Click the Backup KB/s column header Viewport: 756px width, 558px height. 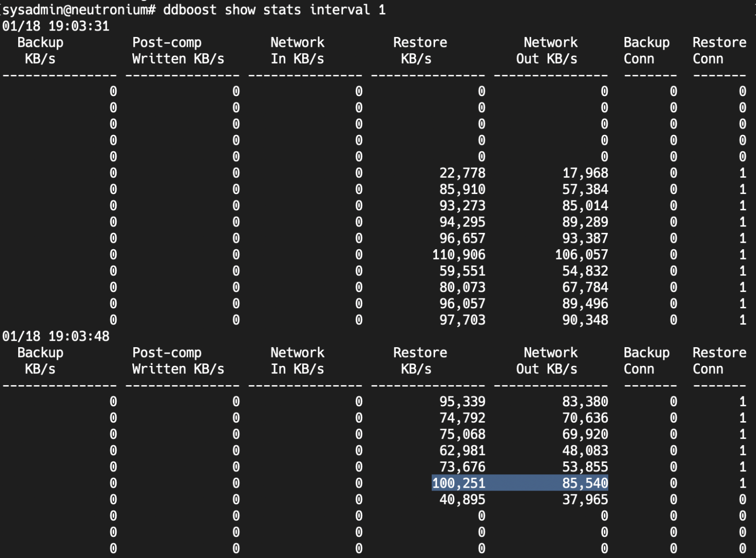click(x=39, y=50)
